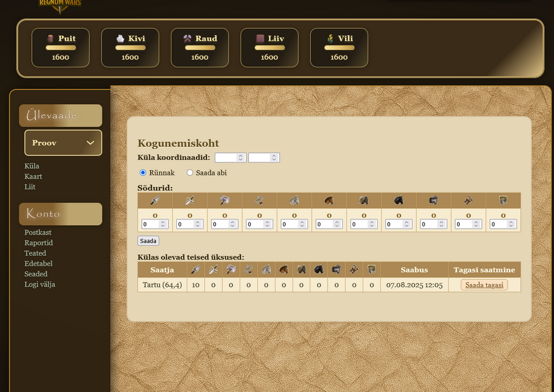Click Saada tagasi for Tartu units

click(x=484, y=285)
